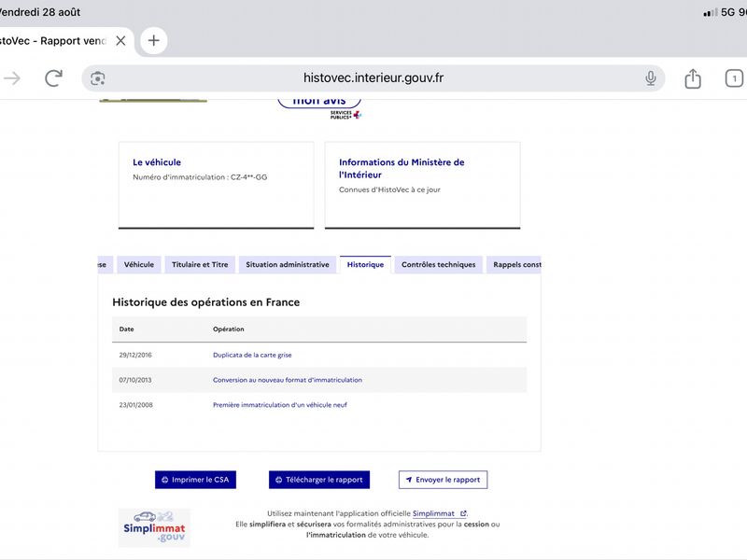The image size is (747, 560).
Task: Click the date 07/10/2013
Action: click(x=135, y=380)
